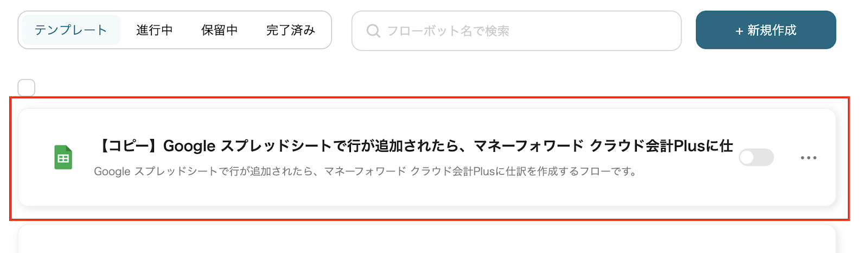This screenshot has width=868, height=253.
Task: Focus the フローボット名で検索 search field
Action: (515, 31)
